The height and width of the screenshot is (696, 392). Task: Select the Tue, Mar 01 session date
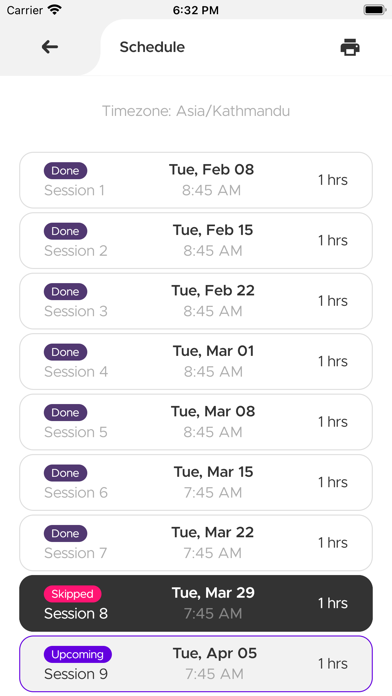click(213, 351)
